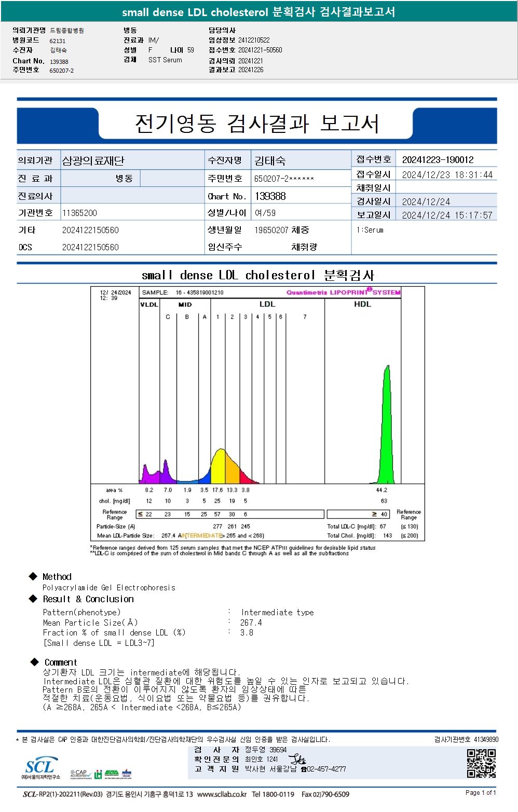The image size is (518, 812).
Task: Click the diamond bullet beside Method
Action: (33, 576)
